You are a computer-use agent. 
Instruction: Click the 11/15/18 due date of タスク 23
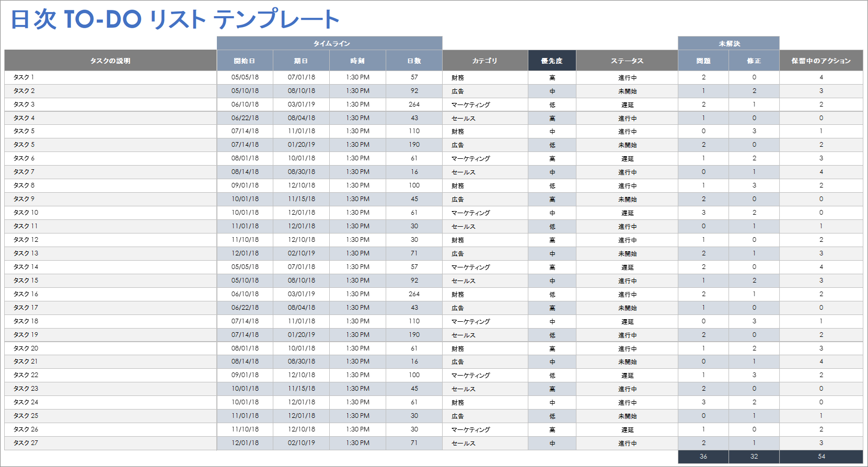pyautogui.click(x=301, y=389)
